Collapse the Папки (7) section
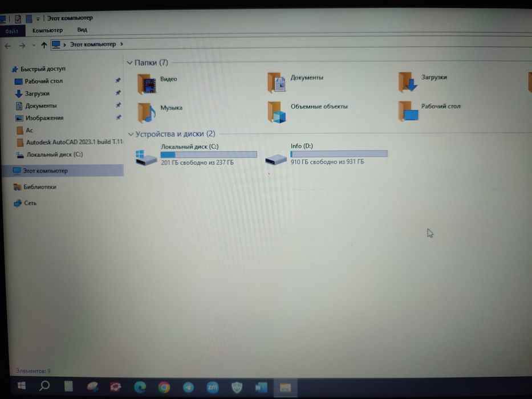The image size is (532, 399). [x=129, y=63]
